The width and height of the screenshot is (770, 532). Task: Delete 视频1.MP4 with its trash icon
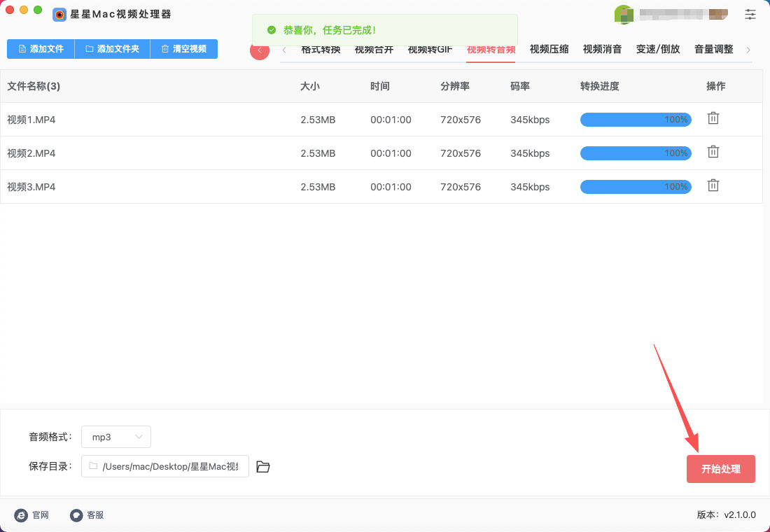(713, 118)
